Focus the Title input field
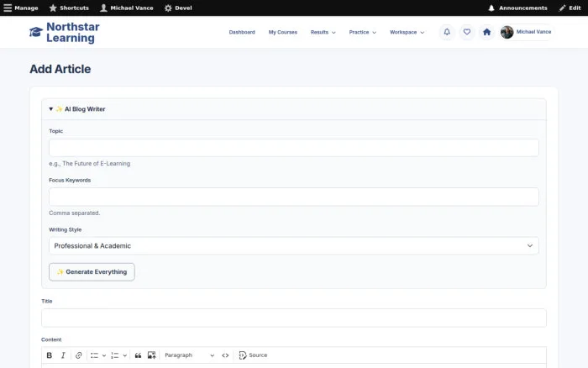588x368 pixels. point(294,318)
